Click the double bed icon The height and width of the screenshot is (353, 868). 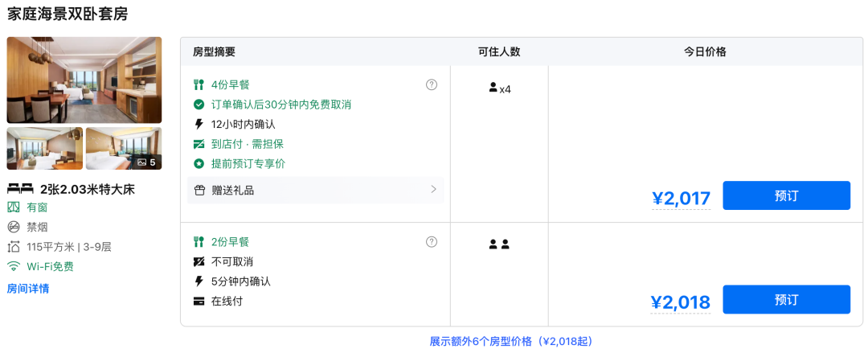pyautogui.click(x=20, y=189)
